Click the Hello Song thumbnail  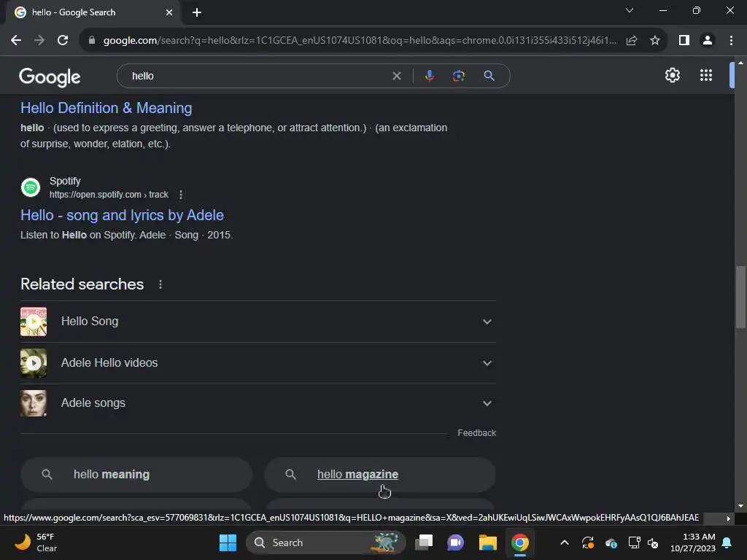pyautogui.click(x=34, y=322)
